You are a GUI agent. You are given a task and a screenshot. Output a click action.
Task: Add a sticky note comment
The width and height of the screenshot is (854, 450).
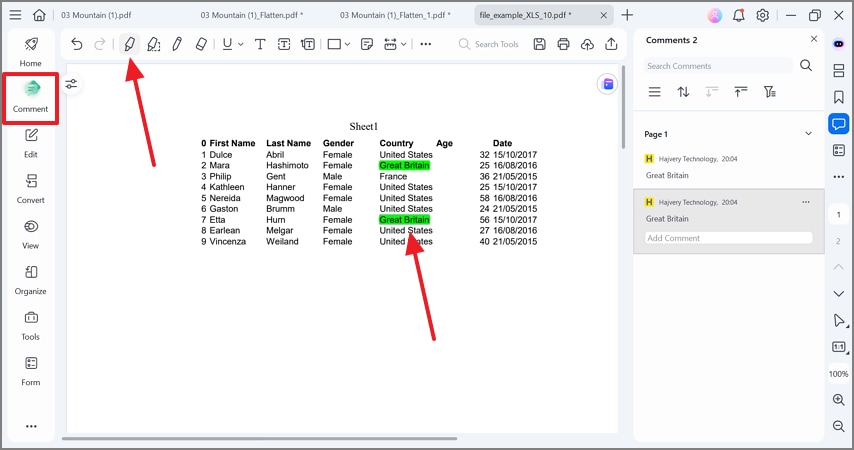[x=367, y=44]
